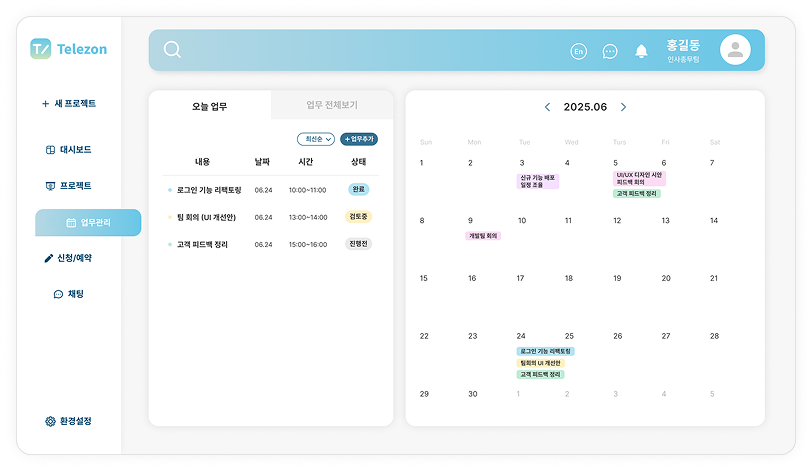Go to previous month with left chevron
This screenshot has width=812, height=471.
click(547, 107)
